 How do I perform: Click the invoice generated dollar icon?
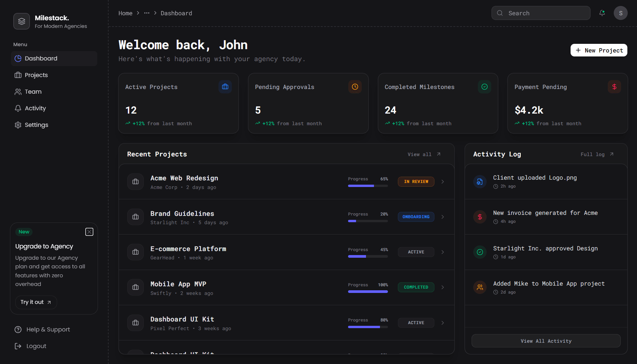coord(480,217)
